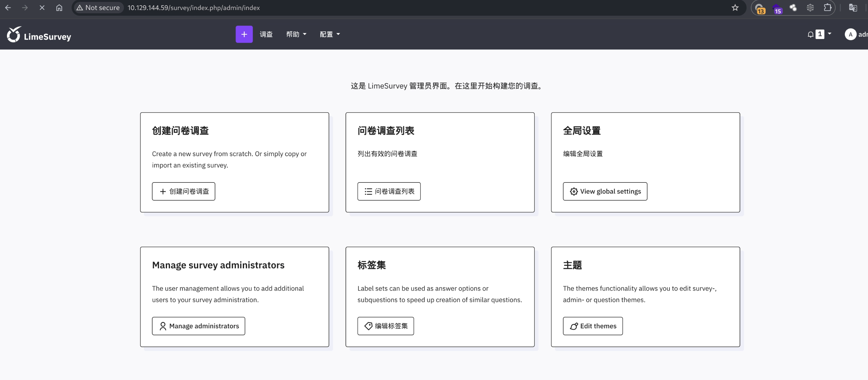Click the admin user avatar
Viewport: 868px width, 380px height.
(850, 34)
